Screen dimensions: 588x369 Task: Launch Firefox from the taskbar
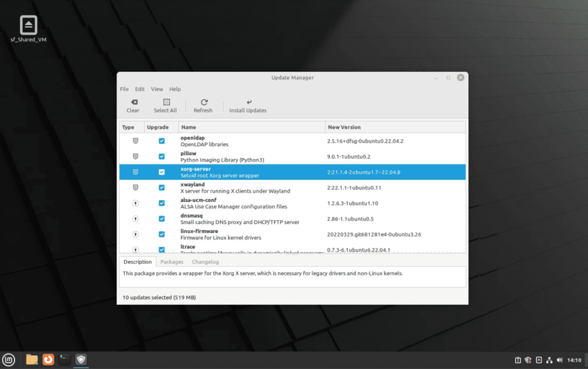click(x=48, y=359)
